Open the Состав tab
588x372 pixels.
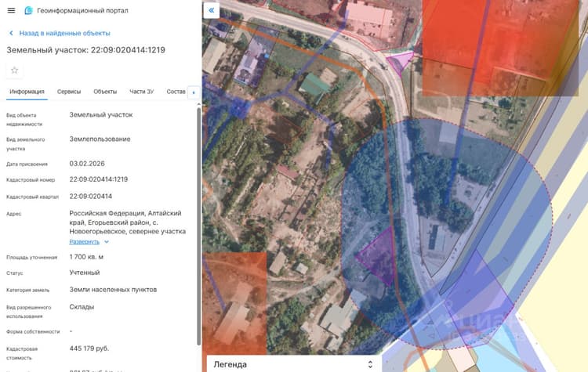(176, 92)
